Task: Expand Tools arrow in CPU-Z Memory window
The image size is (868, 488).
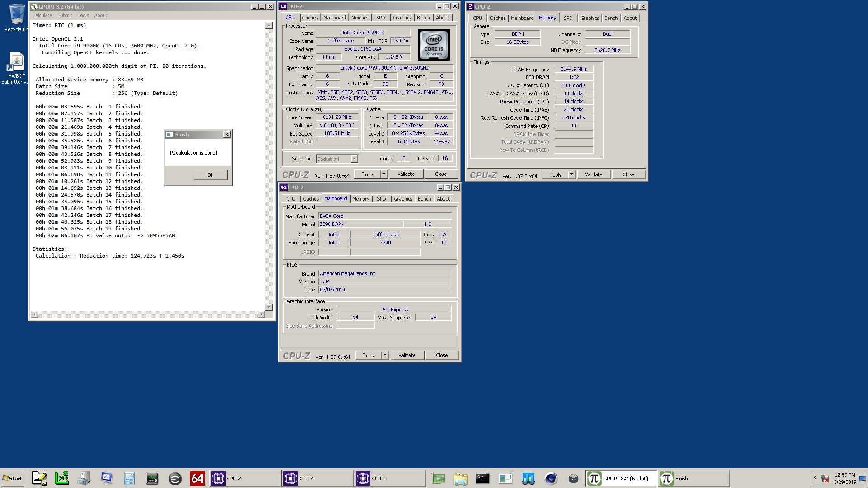Action: click(572, 174)
